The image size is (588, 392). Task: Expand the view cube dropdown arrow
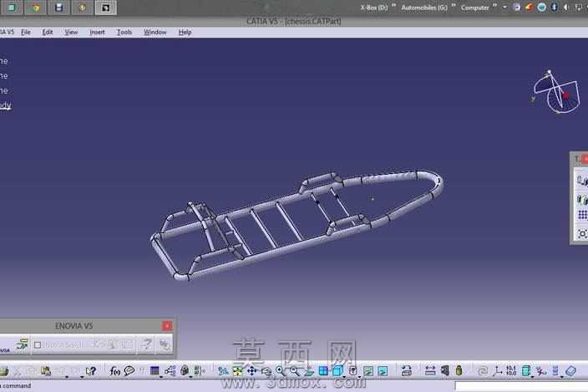pos(344,376)
